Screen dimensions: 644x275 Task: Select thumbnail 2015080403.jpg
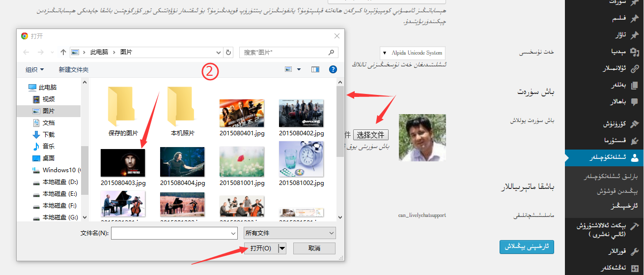point(123,168)
